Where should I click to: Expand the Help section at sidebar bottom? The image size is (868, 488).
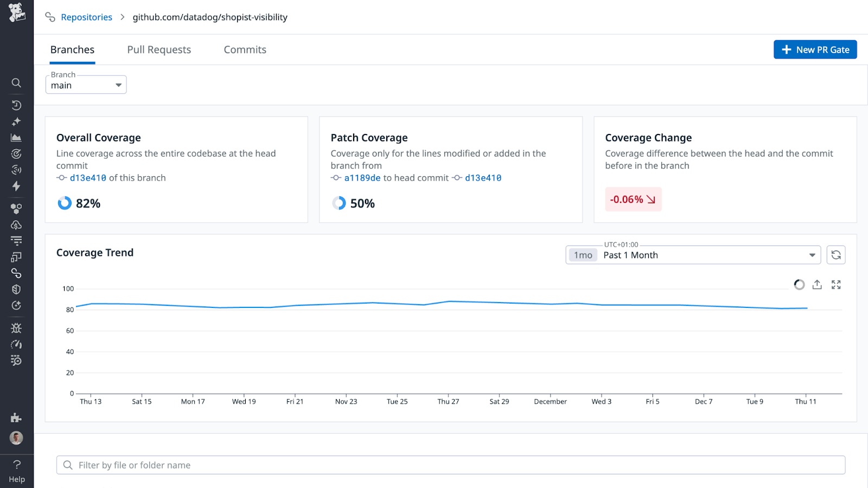pyautogui.click(x=17, y=470)
